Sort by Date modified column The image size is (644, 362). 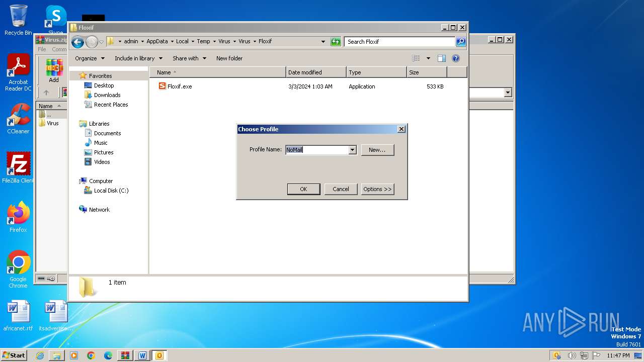(316, 72)
